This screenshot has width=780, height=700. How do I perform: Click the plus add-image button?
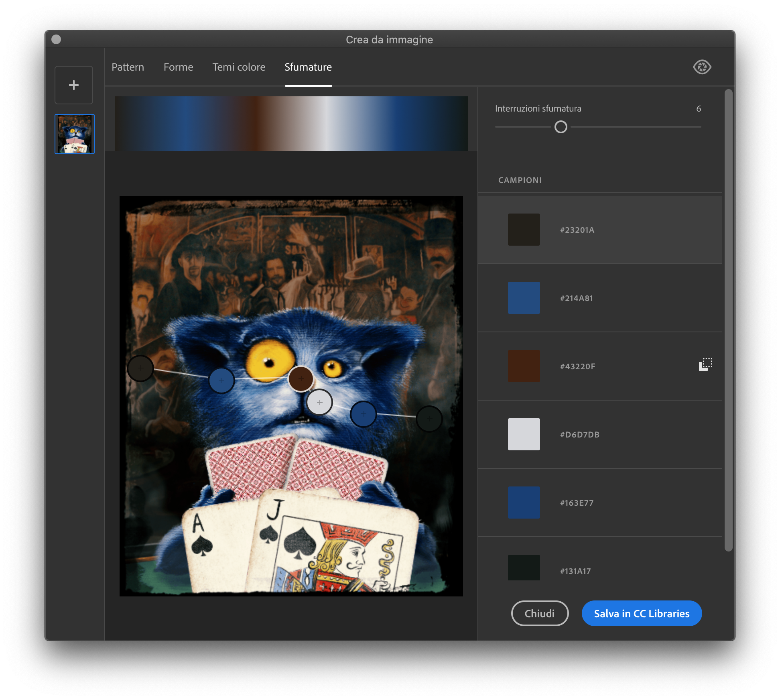(74, 85)
